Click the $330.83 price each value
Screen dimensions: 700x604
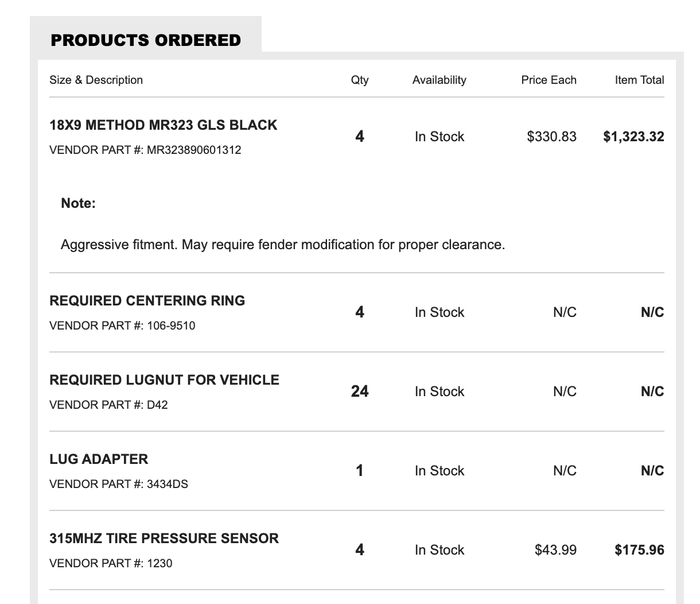pyautogui.click(x=551, y=137)
